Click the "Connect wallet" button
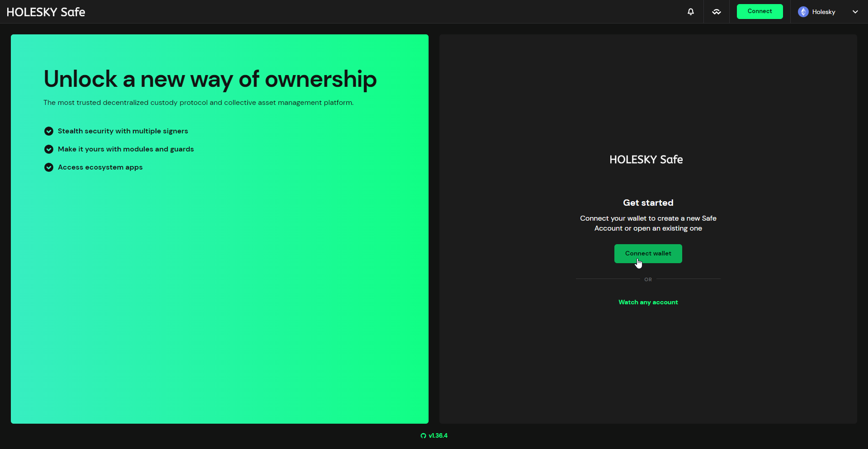 [648, 253]
